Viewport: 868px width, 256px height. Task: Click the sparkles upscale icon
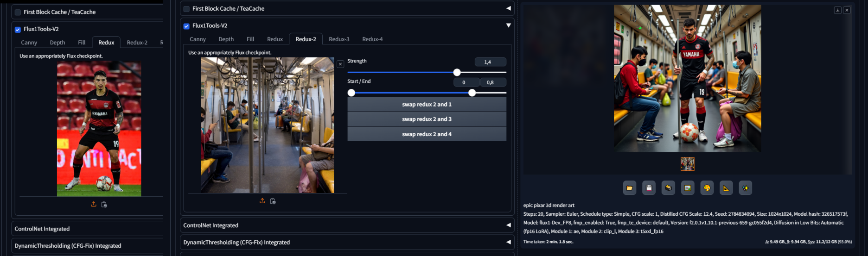tap(745, 188)
